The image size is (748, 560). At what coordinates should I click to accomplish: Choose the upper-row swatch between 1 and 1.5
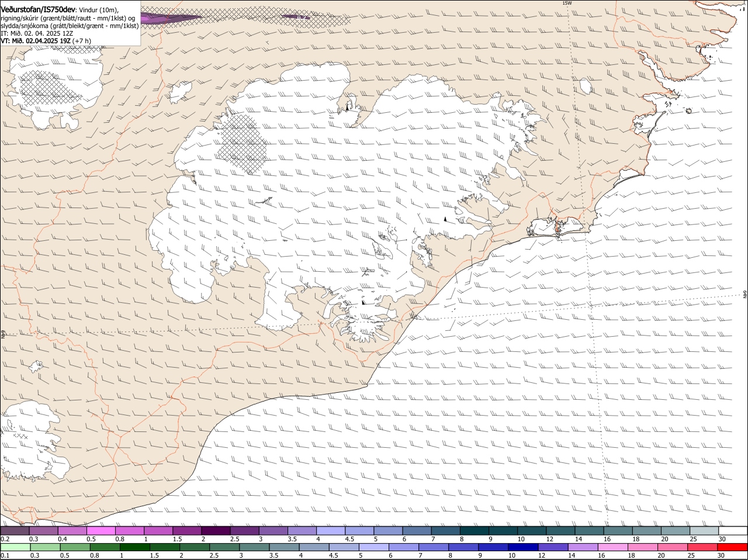click(x=158, y=531)
